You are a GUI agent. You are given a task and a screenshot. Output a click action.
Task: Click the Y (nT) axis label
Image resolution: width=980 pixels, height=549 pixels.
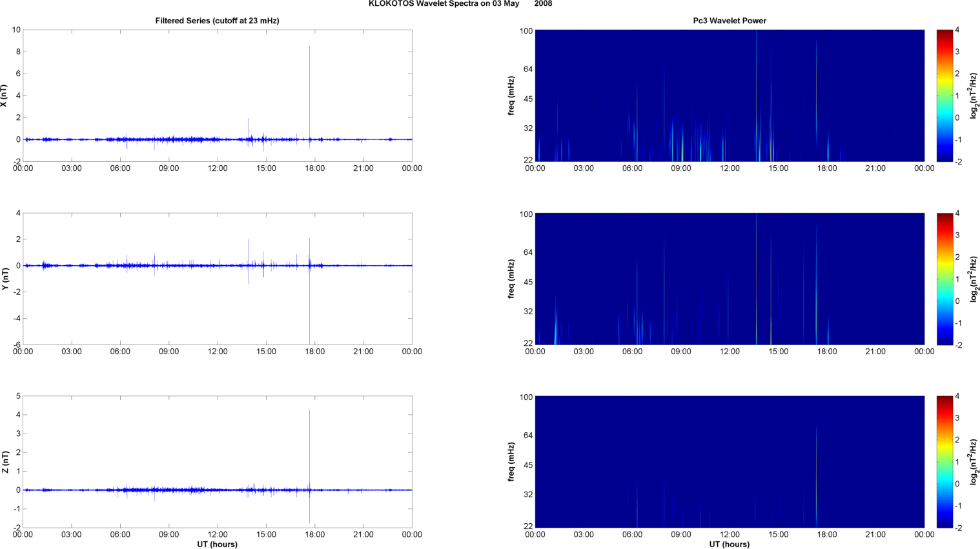pyautogui.click(x=4, y=279)
